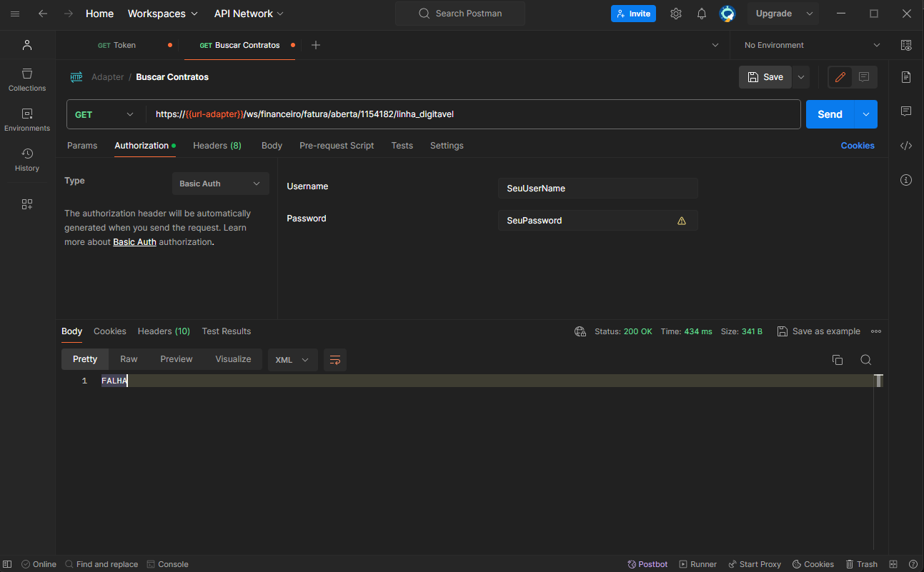
Task: Open the account person icon in sidebar
Action: (x=27, y=45)
